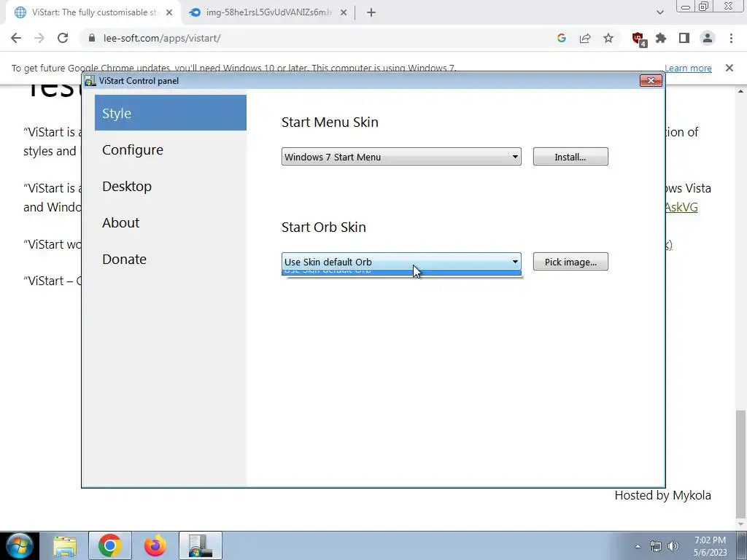This screenshot has height=560, width=747.
Task: Toggle Chrome side panel icon
Action: [x=684, y=38]
